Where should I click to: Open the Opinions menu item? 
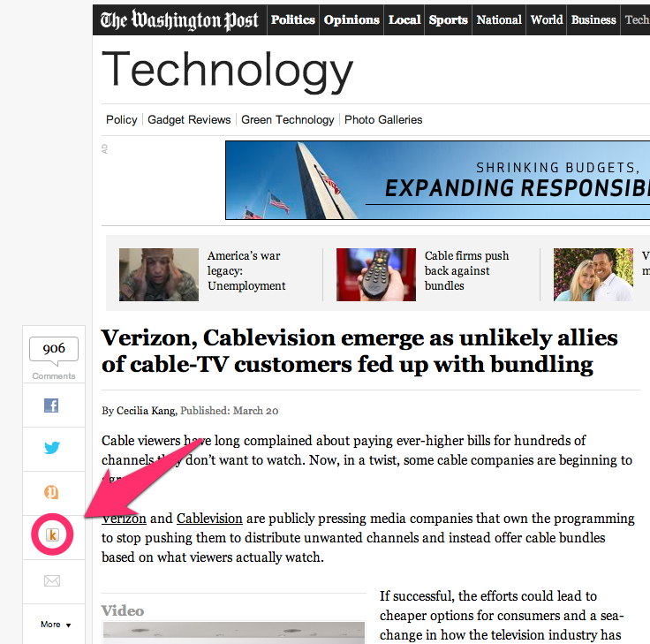tap(351, 20)
